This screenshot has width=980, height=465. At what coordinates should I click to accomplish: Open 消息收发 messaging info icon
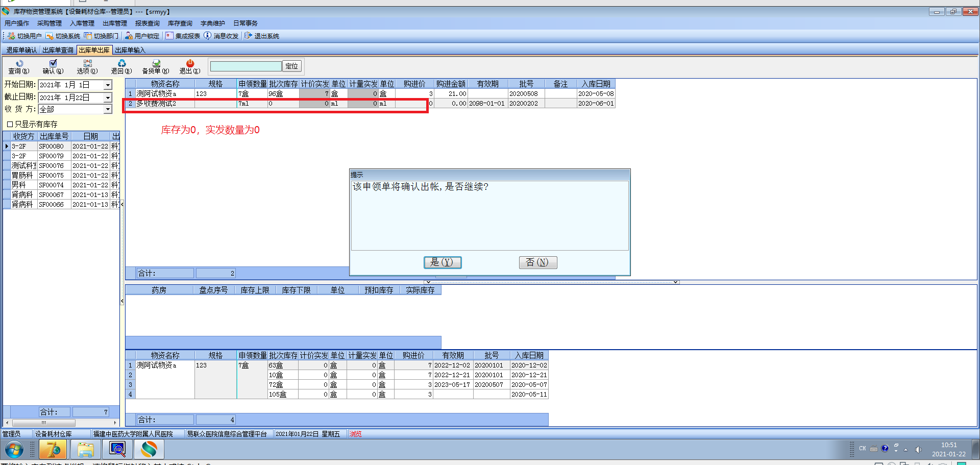[x=207, y=36]
